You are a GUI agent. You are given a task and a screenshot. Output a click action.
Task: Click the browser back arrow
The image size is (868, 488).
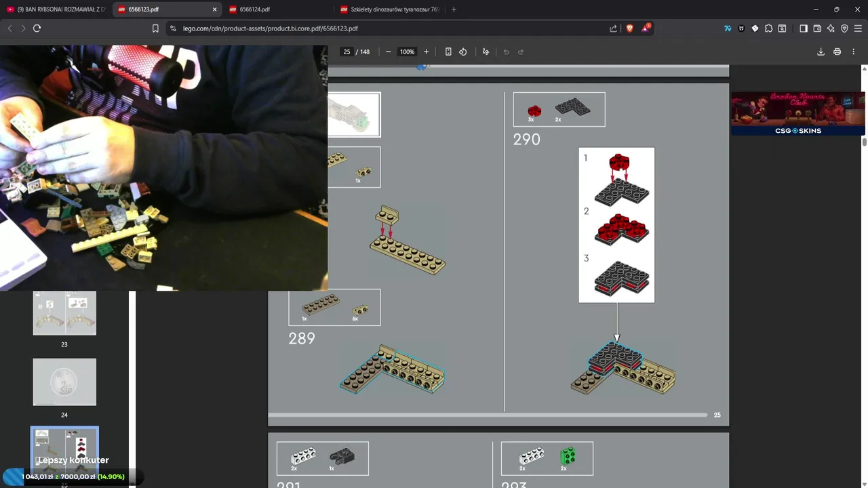[9, 28]
